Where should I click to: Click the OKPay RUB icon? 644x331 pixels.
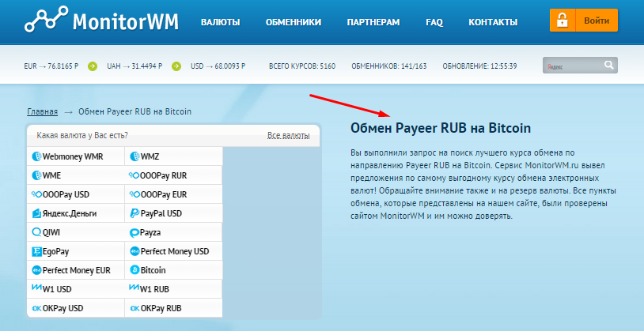[134, 308]
